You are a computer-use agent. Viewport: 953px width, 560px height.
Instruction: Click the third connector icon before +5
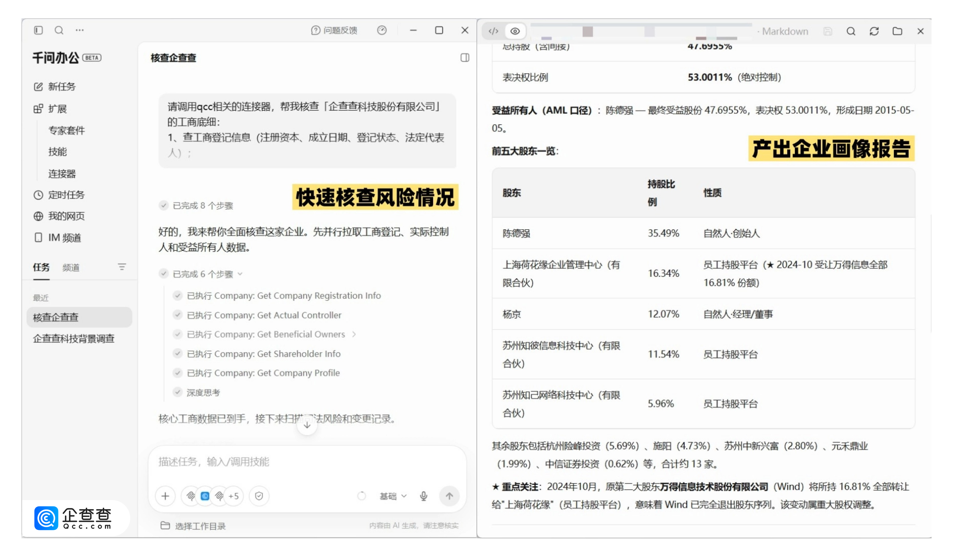(x=219, y=496)
